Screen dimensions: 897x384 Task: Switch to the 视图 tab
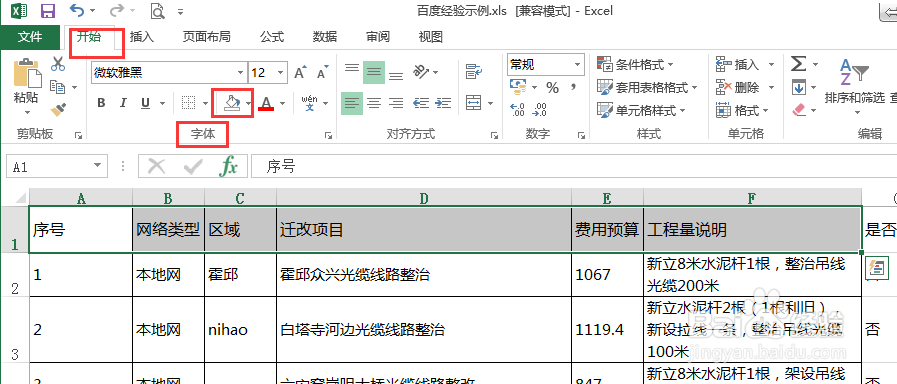click(431, 37)
